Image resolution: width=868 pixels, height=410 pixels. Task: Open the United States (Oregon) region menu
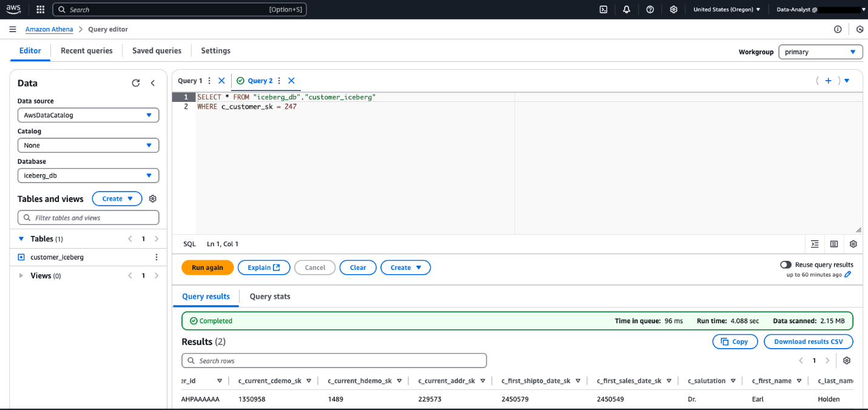pyautogui.click(x=727, y=10)
